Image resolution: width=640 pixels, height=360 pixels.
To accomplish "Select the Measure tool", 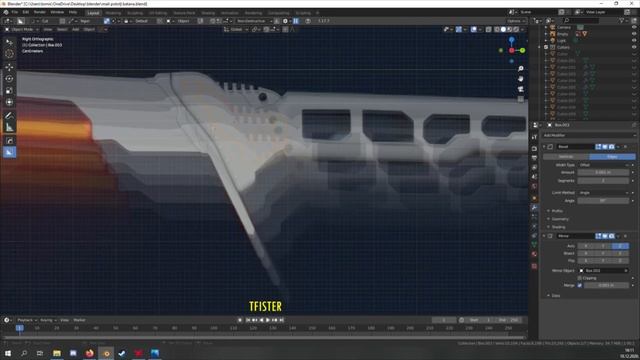I will pyautogui.click(x=9, y=128).
